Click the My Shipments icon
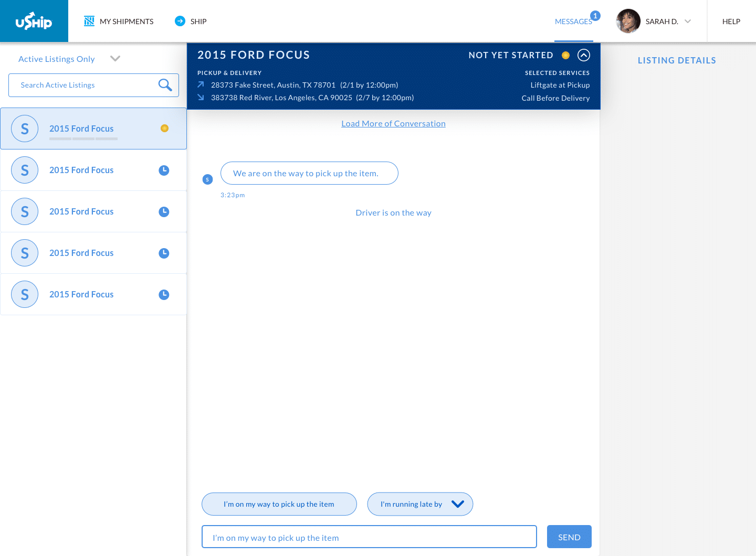The image size is (756, 556). 89,21
